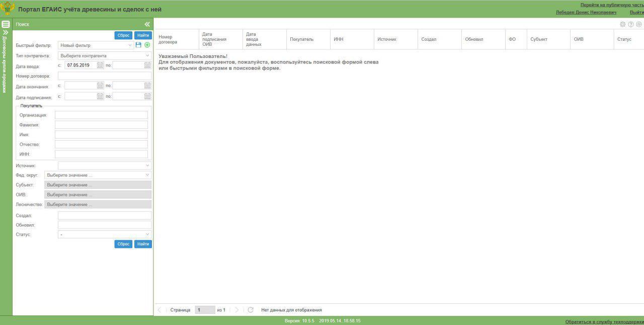This screenshot has width=644, height=325.
Task: Open the Договоры купли-продажи vertical tab
Action: (x=4, y=64)
